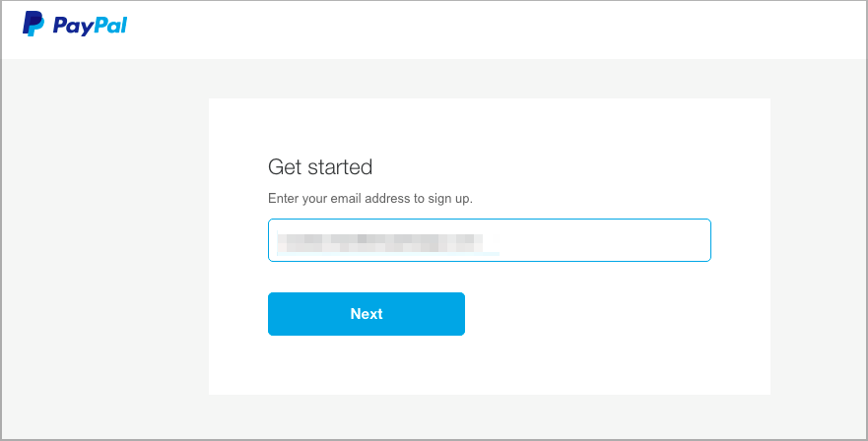Click the light blue "Pal" lettering
This screenshot has height=441, width=868.
tap(109, 25)
